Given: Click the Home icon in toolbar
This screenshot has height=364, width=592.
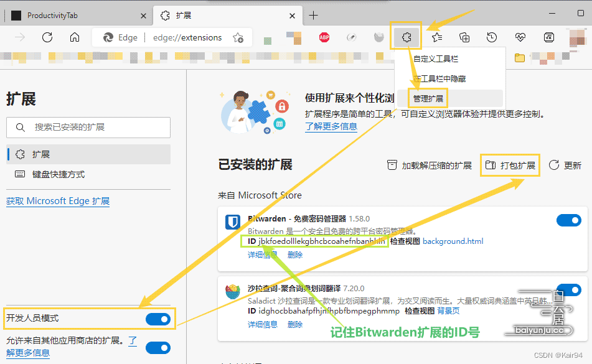Looking at the screenshot, I should point(74,37).
